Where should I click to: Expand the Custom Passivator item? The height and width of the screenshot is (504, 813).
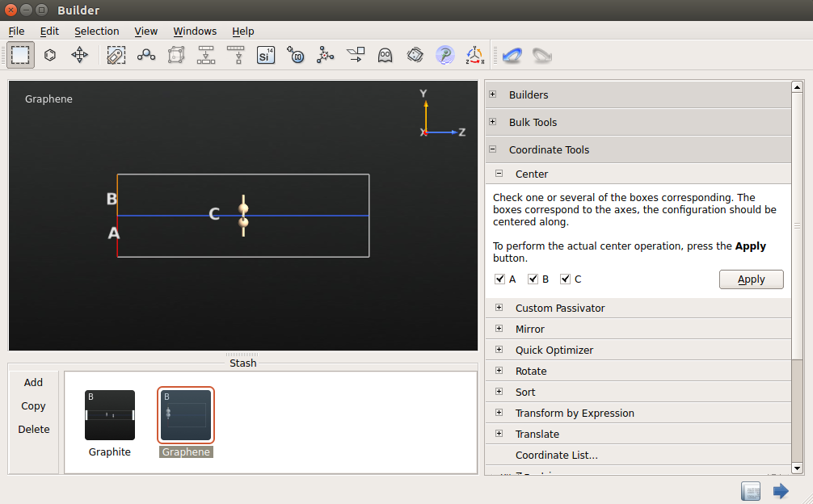[x=499, y=309]
